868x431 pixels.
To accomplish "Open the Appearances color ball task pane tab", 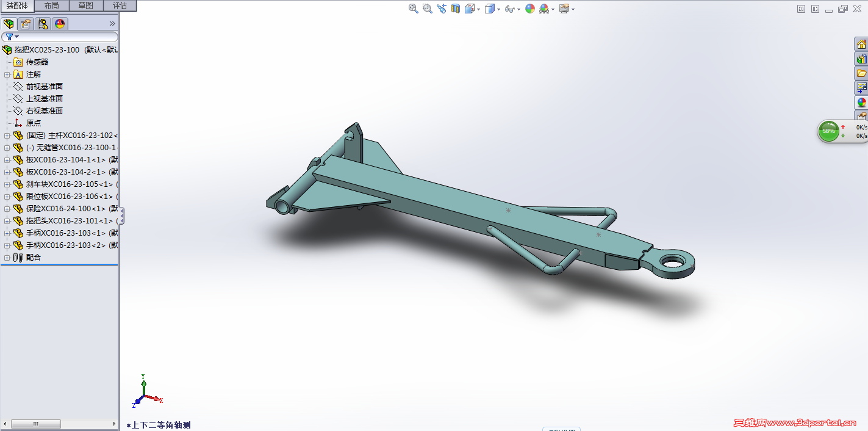I will click(861, 103).
